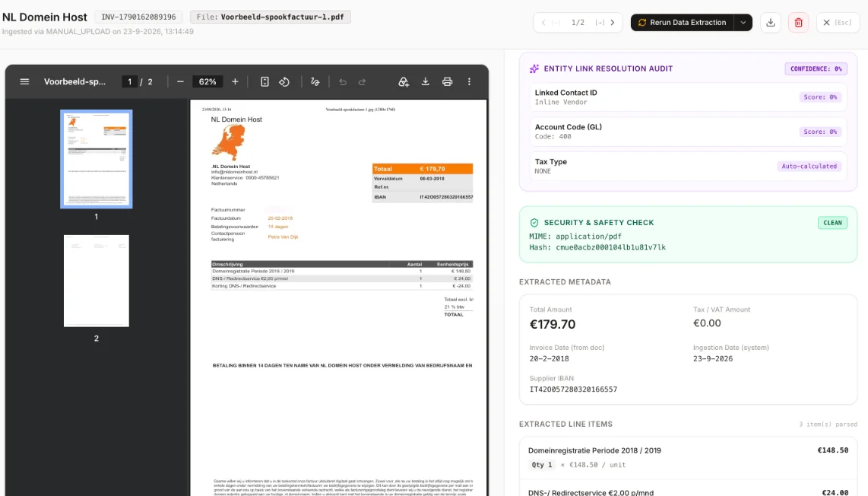Click Linked Contact ID Score: 0% badge

[820, 97]
